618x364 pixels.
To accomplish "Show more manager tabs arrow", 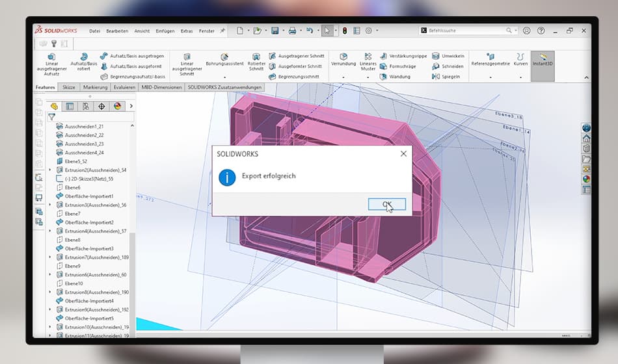I will 131,106.
